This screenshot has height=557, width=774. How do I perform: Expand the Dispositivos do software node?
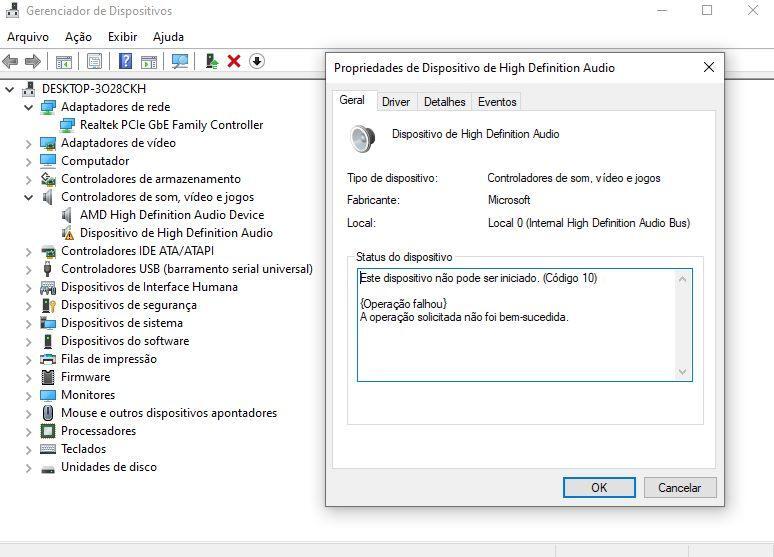point(29,342)
